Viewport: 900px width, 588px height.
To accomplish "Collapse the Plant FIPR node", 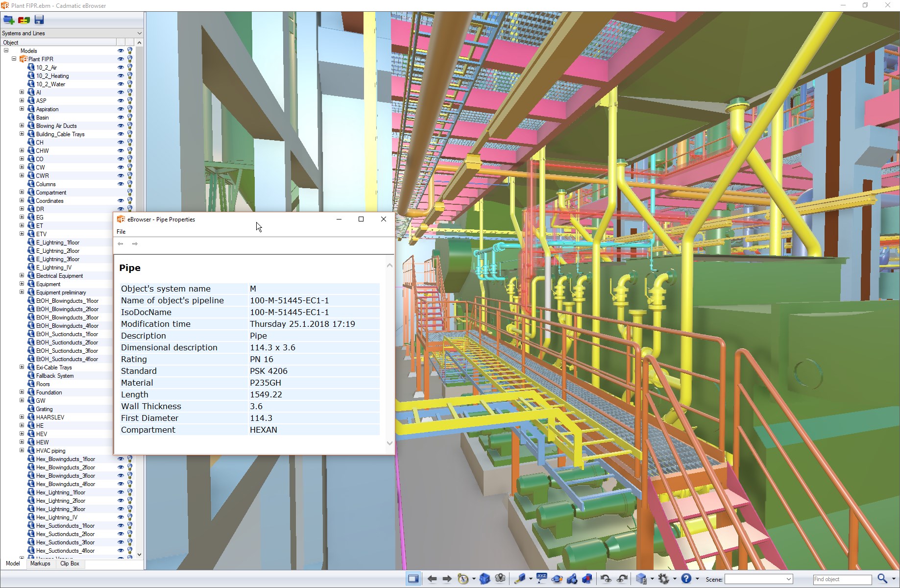I will pyautogui.click(x=14, y=59).
